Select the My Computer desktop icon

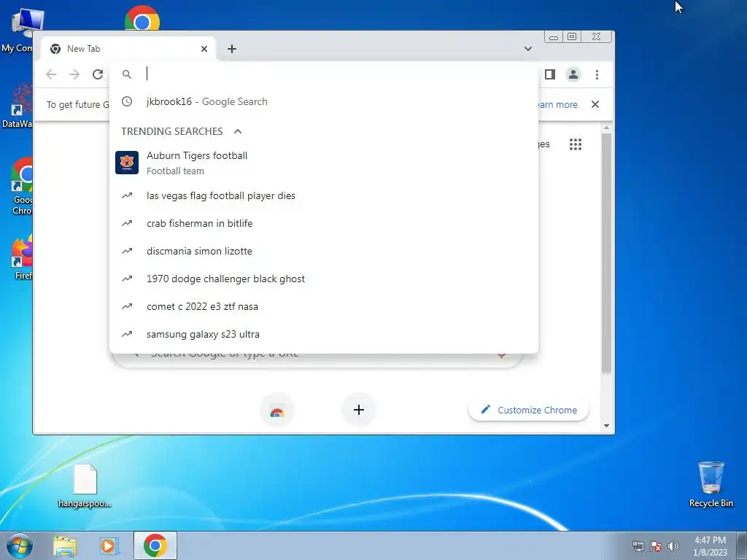coord(18,31)
